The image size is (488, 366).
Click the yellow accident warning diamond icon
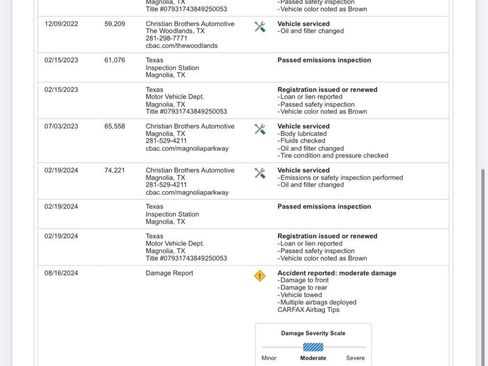point(260,276)
